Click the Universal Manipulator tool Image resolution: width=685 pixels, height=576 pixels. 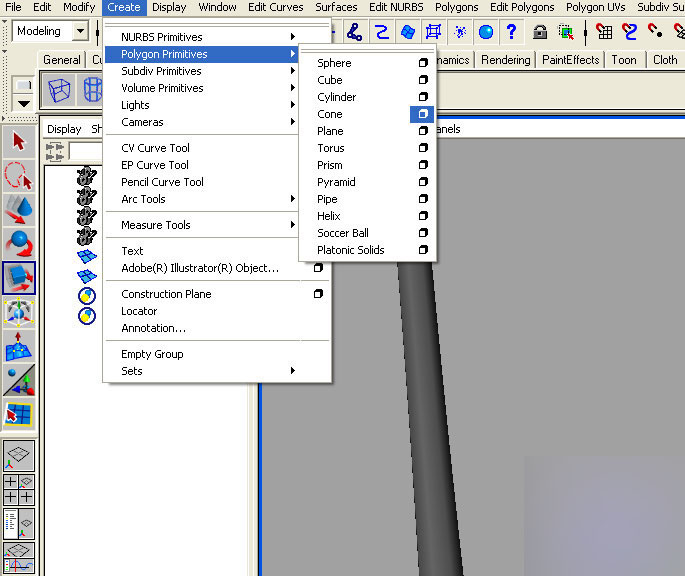[19, 312]
